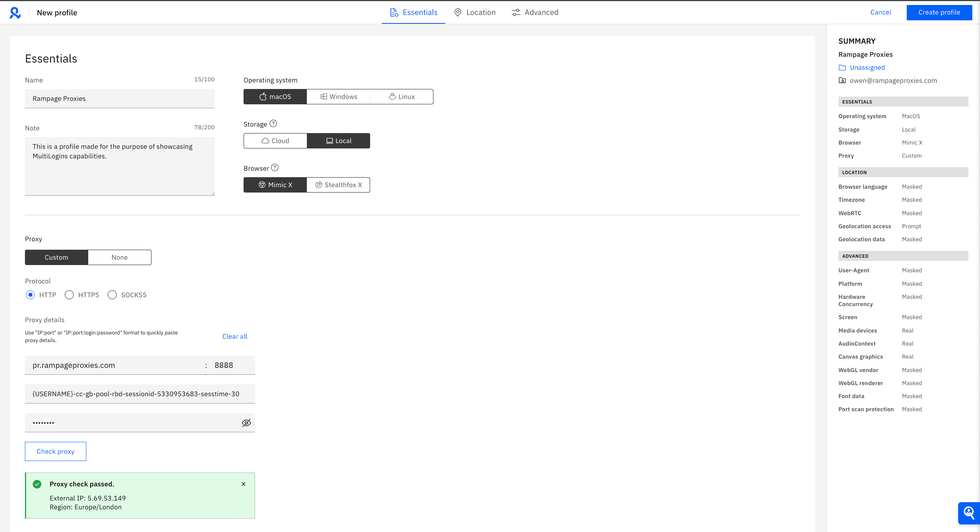Click the LOCATION summary section header
The width and height of the screenshot is (980, 532).
(x=903, y=172)
